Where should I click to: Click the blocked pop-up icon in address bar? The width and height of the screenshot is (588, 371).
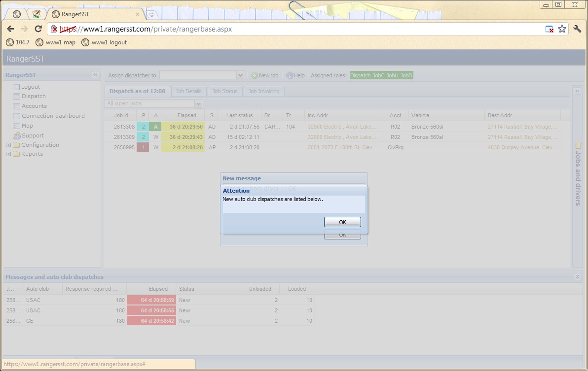pos(550,29)
